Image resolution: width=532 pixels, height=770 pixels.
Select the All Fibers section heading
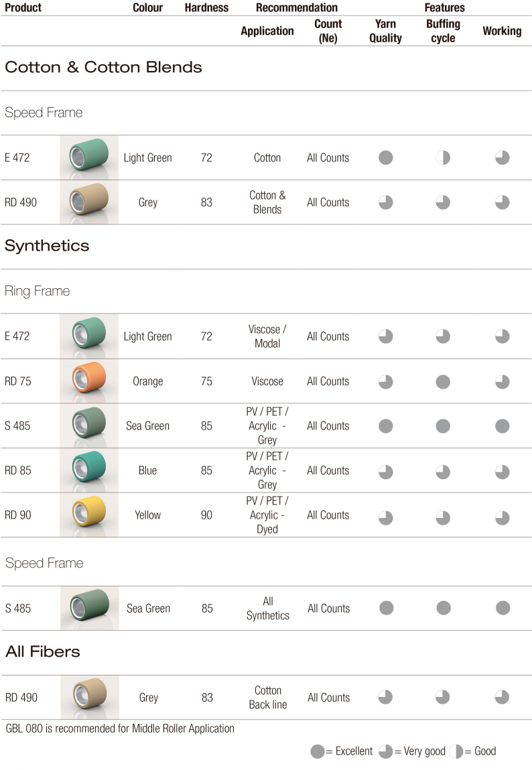point(43,651)
